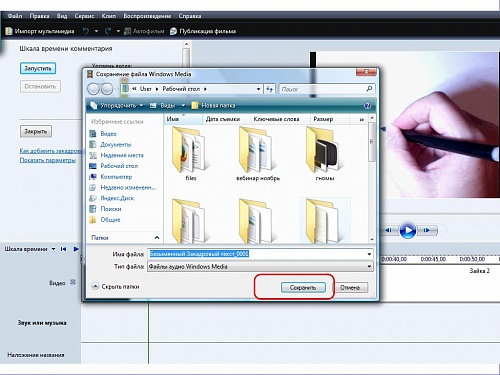
Task: Click the next frame button under preview
Action: point(427,230)
